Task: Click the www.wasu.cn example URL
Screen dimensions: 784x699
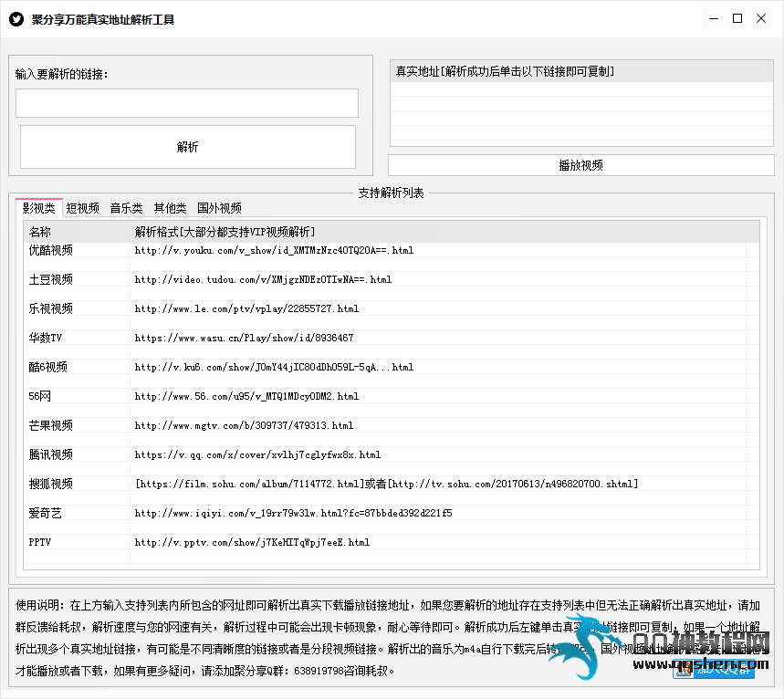Action: click(244, 338)
